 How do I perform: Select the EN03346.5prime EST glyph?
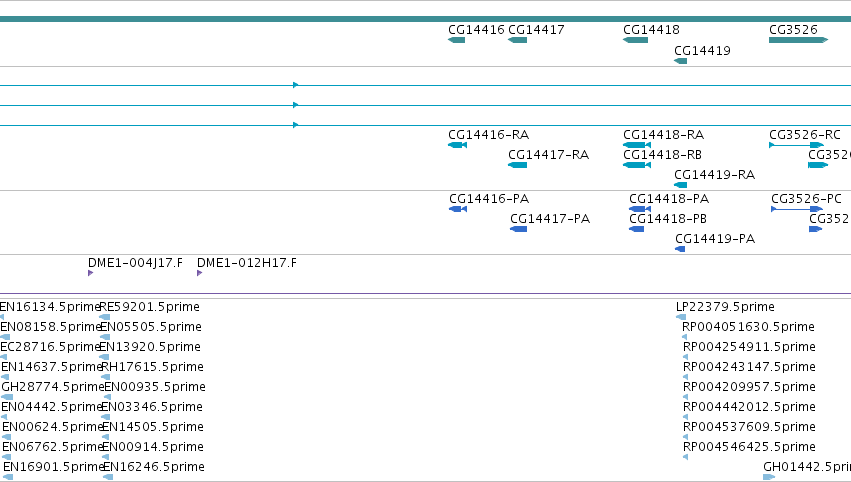(106, 417)
